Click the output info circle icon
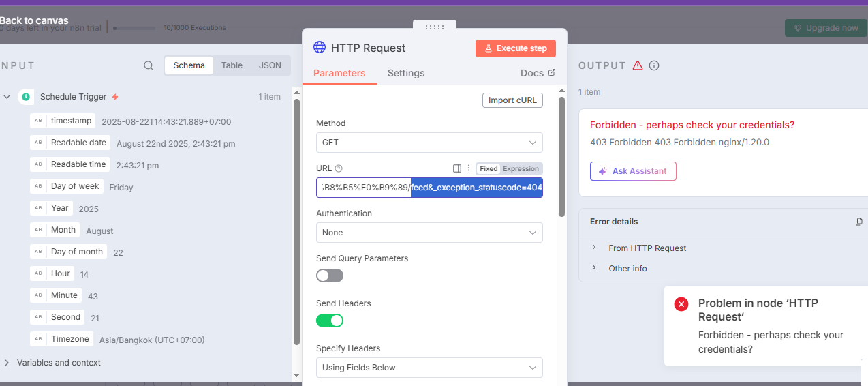 tap(654, 65)
